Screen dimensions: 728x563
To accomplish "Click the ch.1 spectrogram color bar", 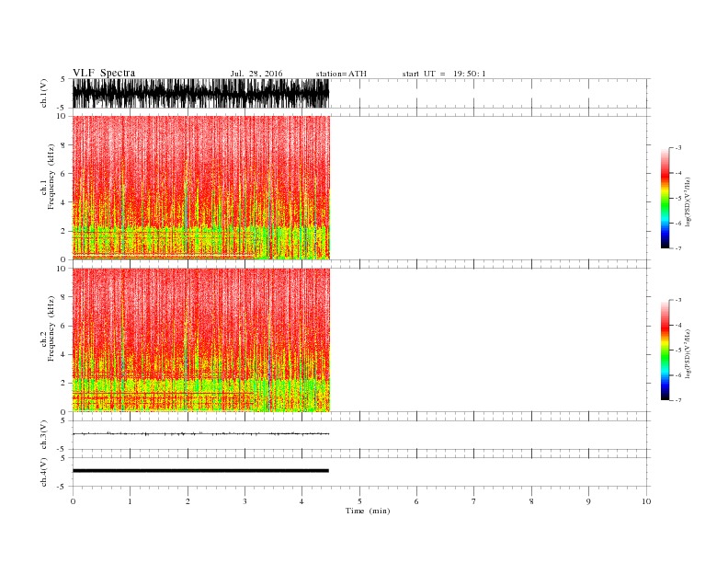I will (x=665, y=199).
